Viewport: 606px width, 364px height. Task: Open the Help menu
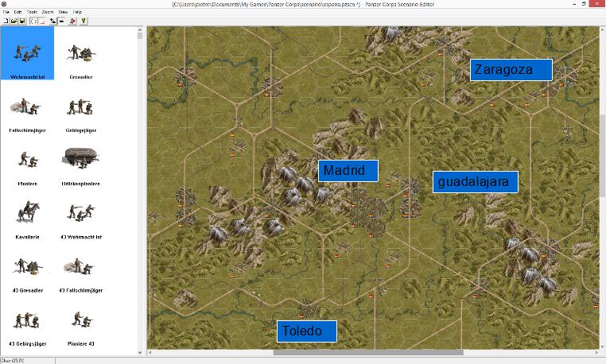click(77, 12)
